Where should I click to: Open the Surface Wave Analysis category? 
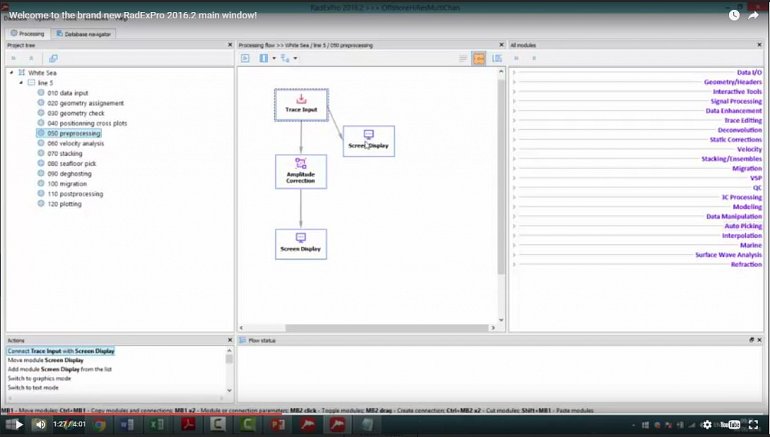click(x=728, y=255)
